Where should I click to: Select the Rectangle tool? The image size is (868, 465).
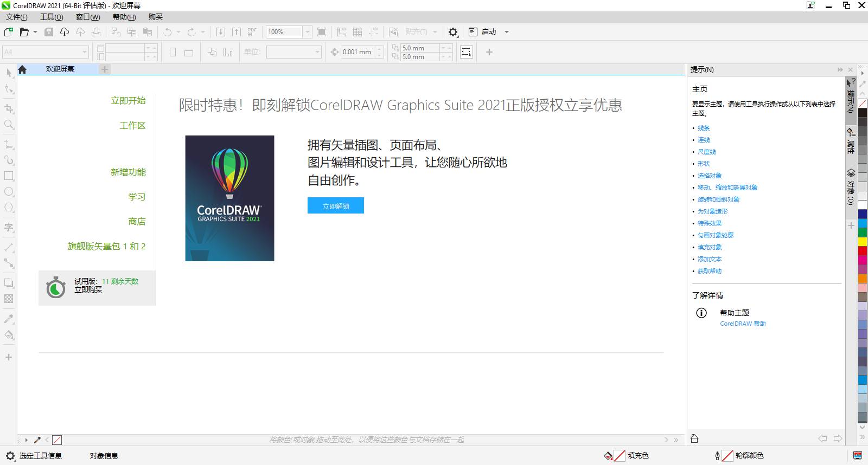pos(9,176)
